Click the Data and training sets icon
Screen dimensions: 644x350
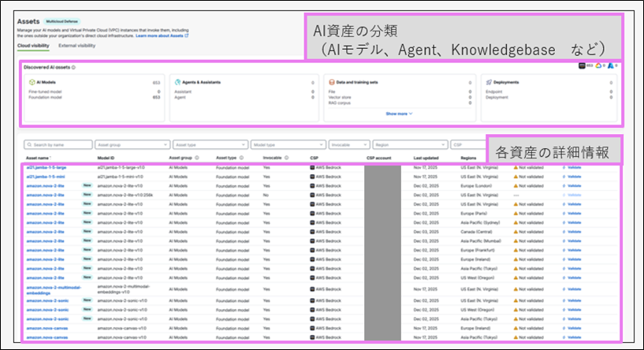click(329, 82)
